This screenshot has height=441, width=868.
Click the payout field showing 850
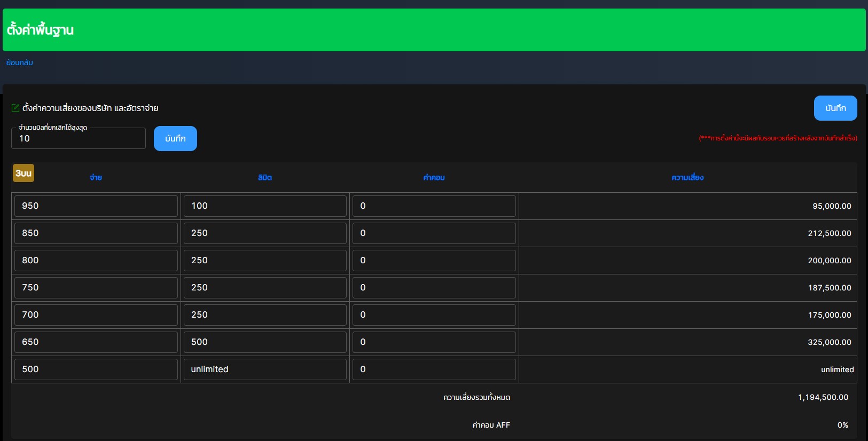tap(96, 233)
